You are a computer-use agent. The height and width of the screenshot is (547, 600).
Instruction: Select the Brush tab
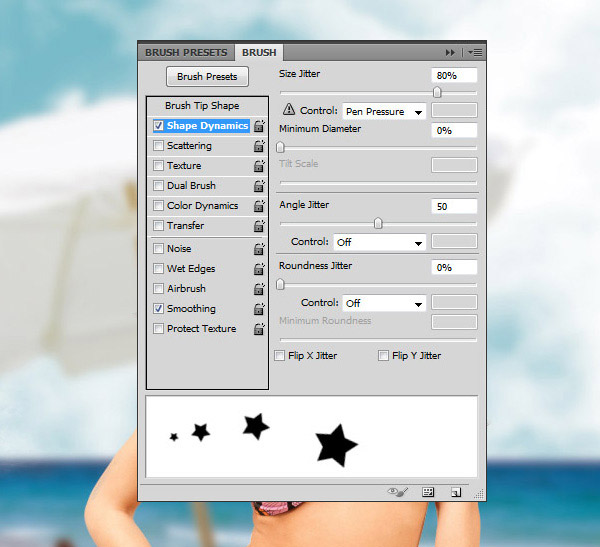pos(259,52)
